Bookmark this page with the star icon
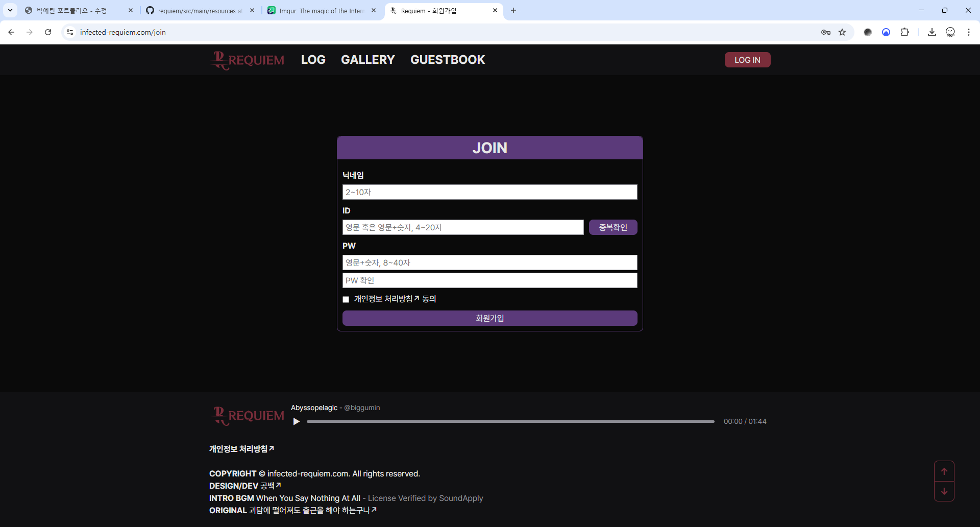 click(x=842, y=32)
